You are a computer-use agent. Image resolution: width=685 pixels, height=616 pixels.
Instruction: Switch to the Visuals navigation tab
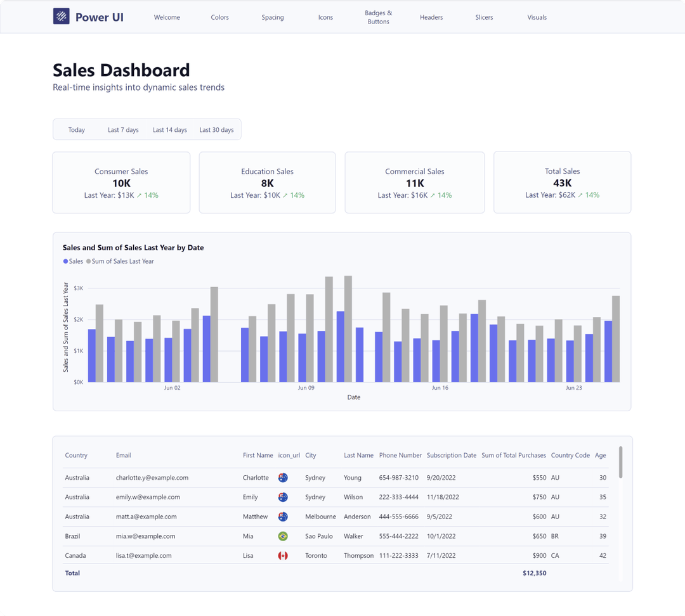[x=537, y=17]
